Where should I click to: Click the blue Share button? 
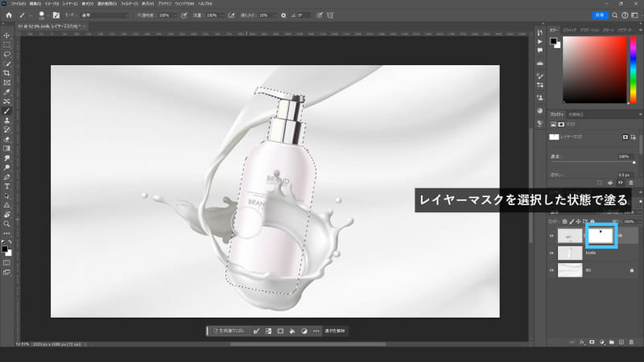pyautogui.click(x=600, y=15)
